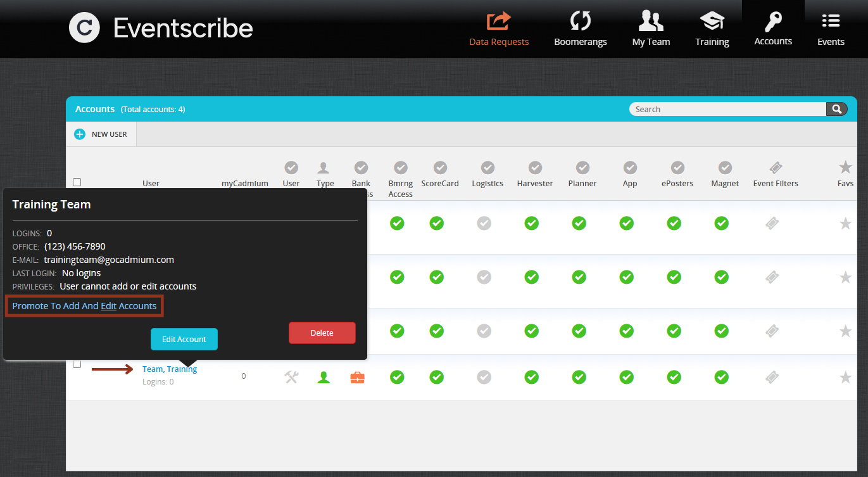Click the Edit Account button
The image size is (868, 477).
(x=184, y=339)
